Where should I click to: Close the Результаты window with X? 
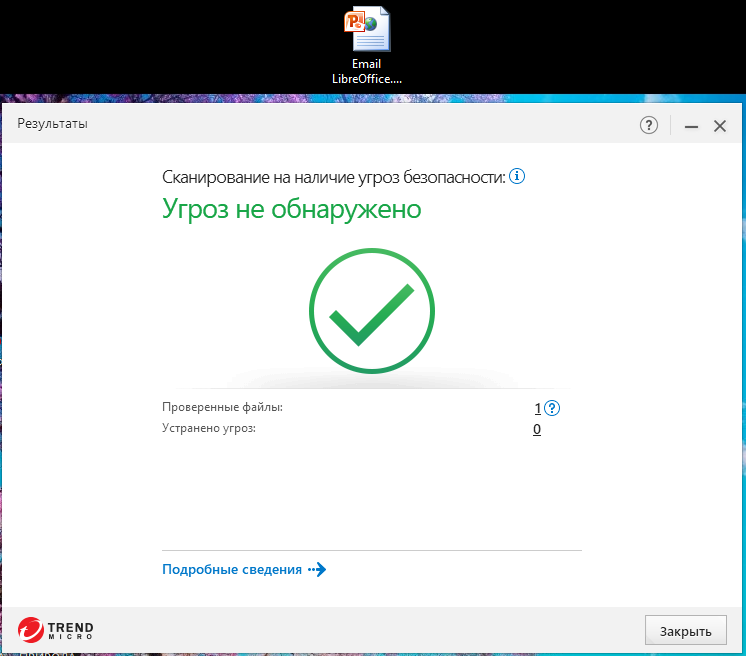click(720, 126)
